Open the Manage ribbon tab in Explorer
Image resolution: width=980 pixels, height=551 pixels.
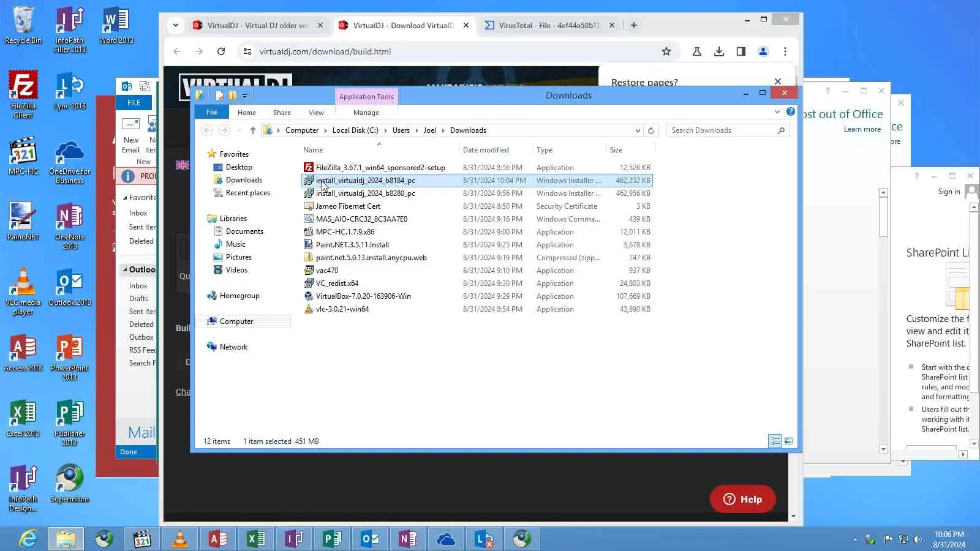[366, 113]
